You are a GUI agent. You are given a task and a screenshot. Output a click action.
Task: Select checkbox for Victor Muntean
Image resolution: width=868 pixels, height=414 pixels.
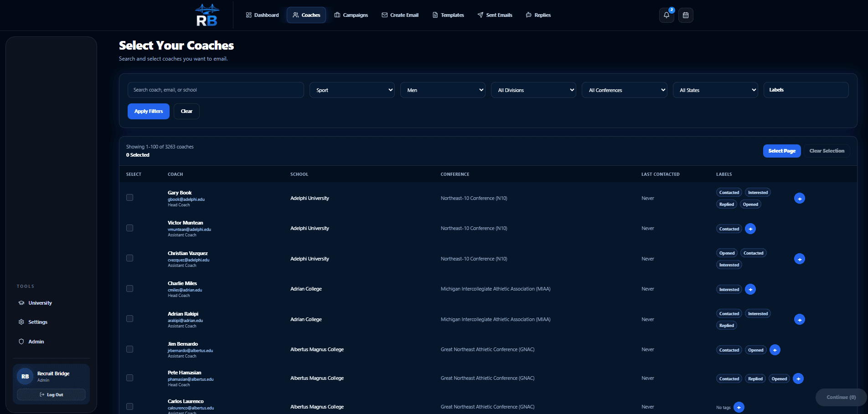pyautogui.click(x=130, y=228)
